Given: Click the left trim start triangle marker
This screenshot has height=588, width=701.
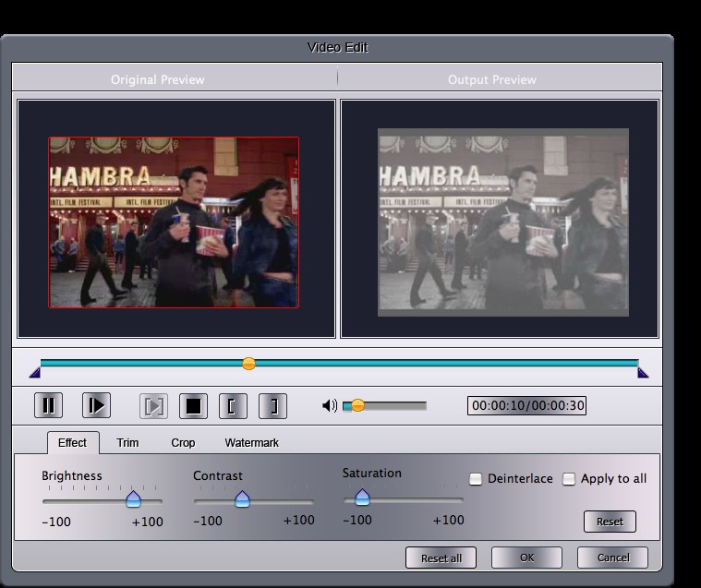Looking at the screenshot, I should coord(35,373).
